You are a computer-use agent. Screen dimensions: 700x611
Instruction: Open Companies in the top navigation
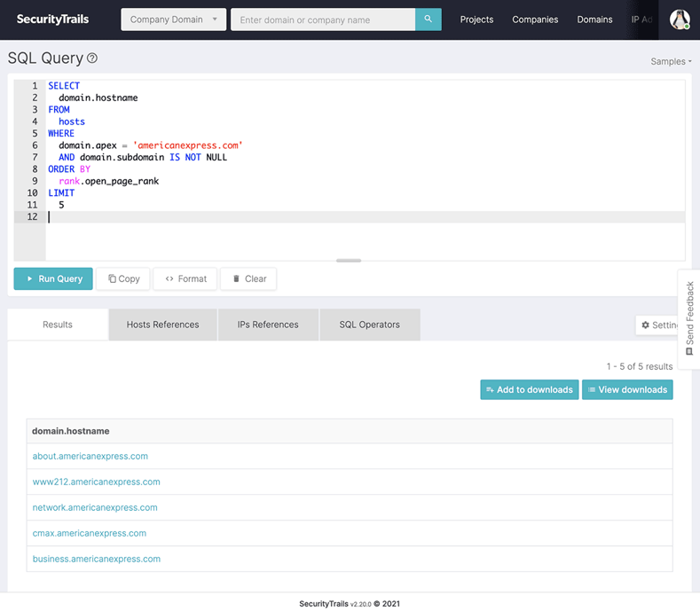[535, 20]
